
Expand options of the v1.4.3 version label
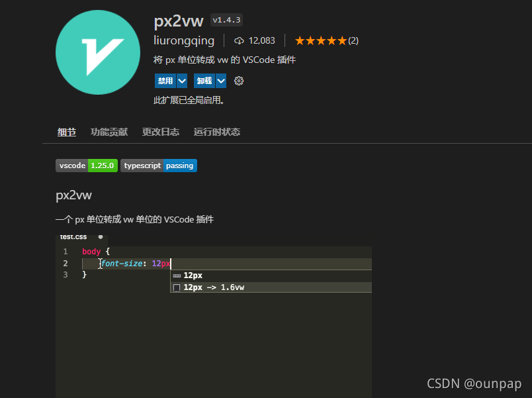pos(226,19)
